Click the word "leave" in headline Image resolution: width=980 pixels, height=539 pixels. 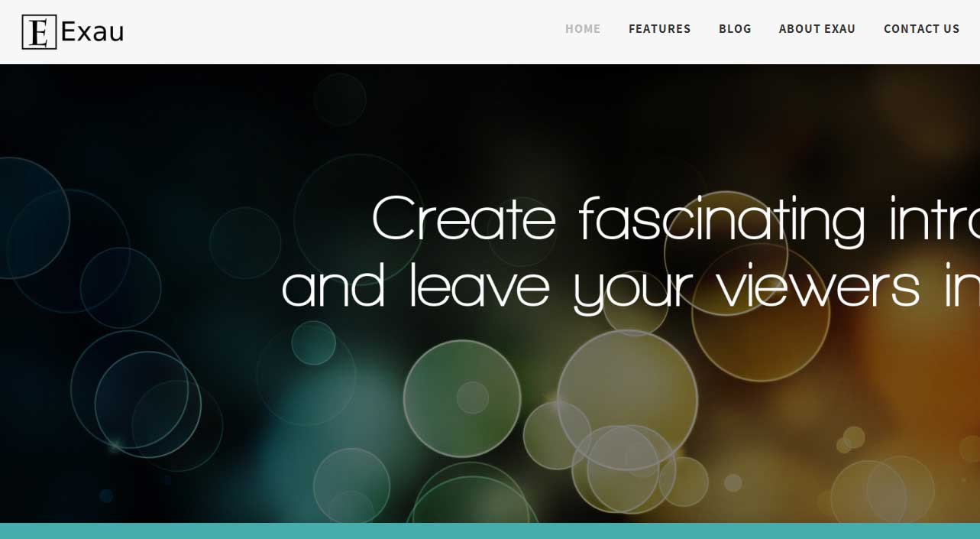(x=479, y=284)
